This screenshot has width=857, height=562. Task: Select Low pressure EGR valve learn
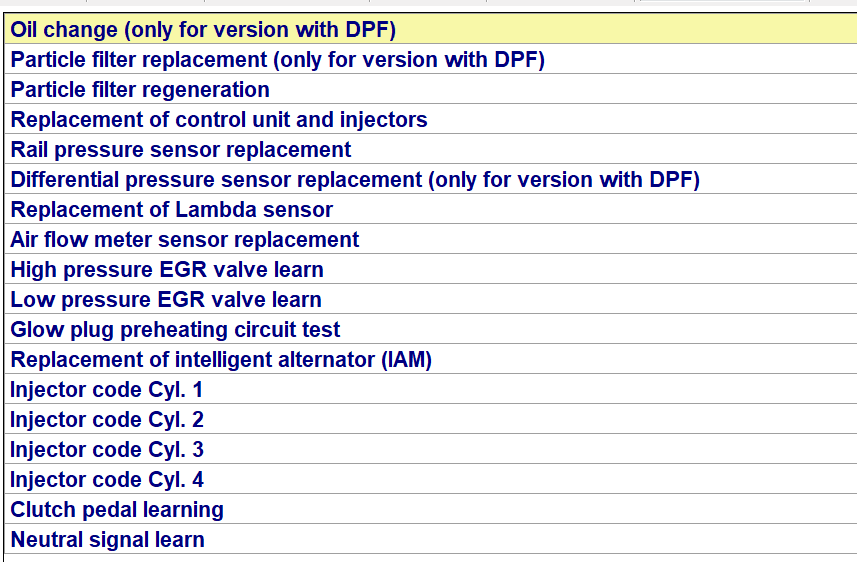(x=166, y=300)
